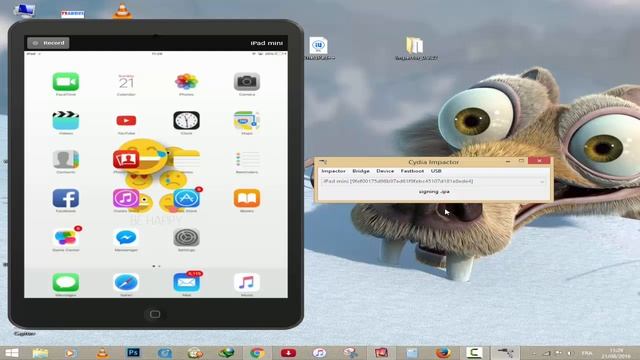This screenshot has height=360, width=640.
Task: Open the Messenger app on the iPad
Action: 126,238
